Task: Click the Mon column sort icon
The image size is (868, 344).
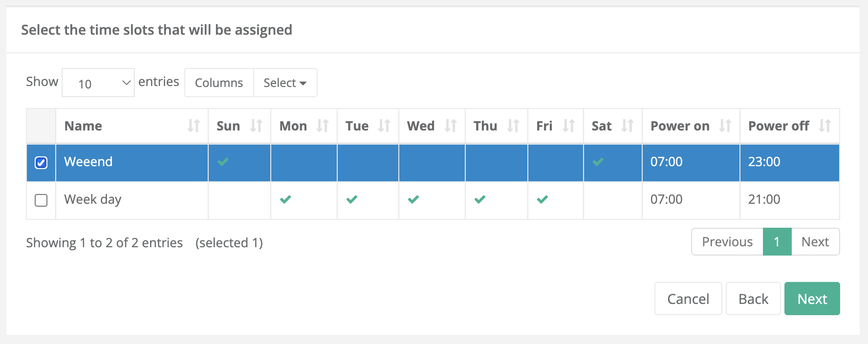Action: tap(323, 126)
